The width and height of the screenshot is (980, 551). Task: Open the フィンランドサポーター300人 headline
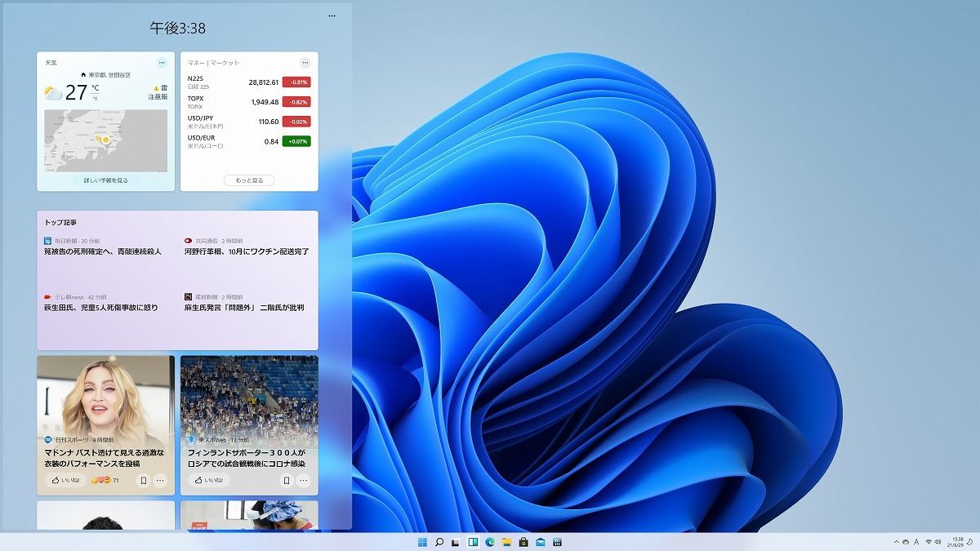click(246, 457)
